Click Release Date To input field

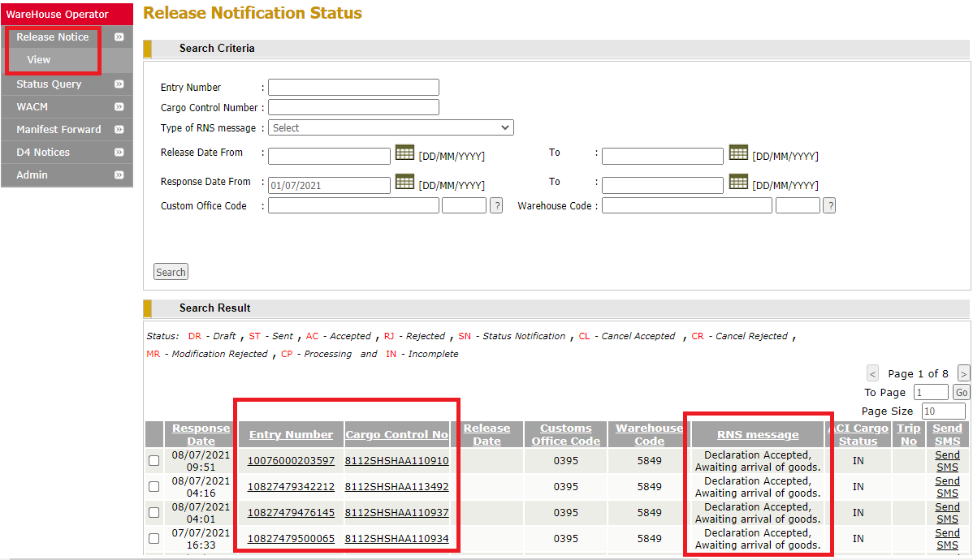point(663,156)
